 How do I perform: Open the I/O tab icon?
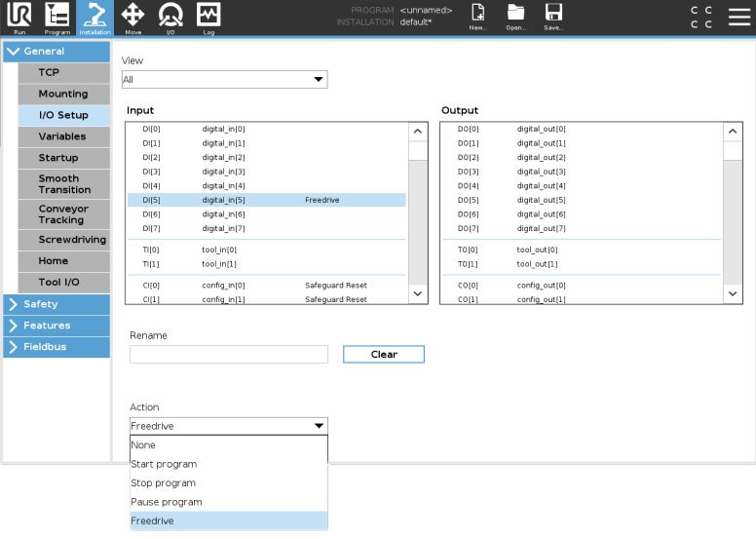pos(170,17)
